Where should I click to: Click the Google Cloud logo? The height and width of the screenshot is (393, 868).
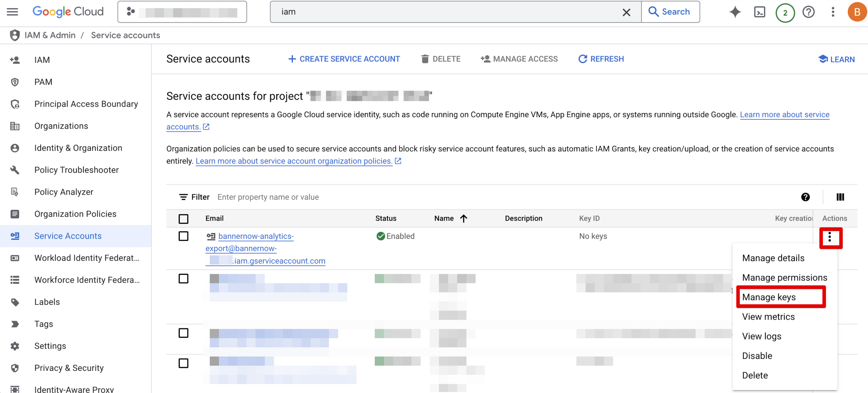[68, 12]
